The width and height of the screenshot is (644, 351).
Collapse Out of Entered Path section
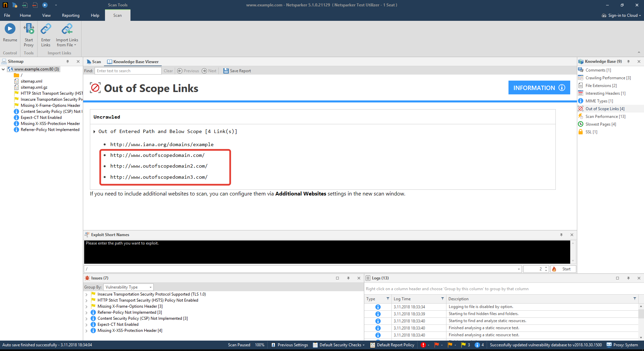(x=95, y=132)
